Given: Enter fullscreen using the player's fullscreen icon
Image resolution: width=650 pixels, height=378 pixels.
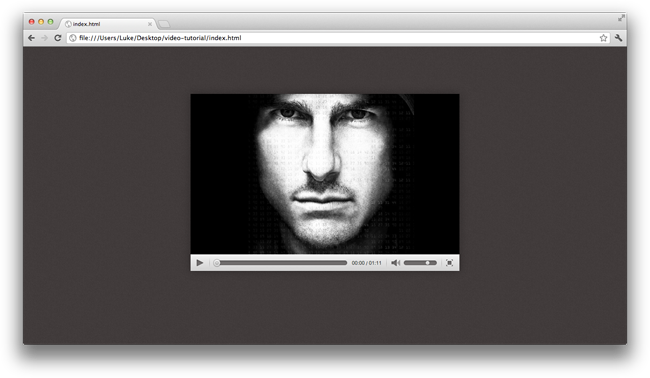Looking at the screenshot, I should [x=449, y=263].
